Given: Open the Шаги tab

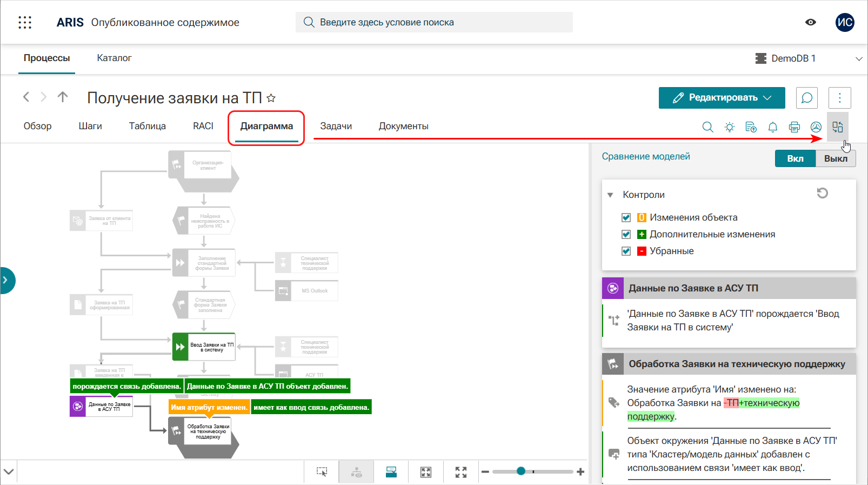Looking at the screenshot, I should point(90,126).
